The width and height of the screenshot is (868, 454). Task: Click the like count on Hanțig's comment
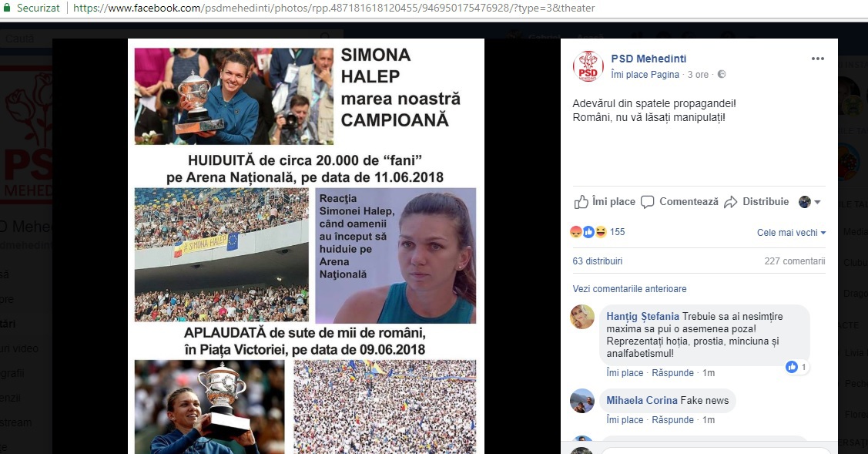click(797, 367)
